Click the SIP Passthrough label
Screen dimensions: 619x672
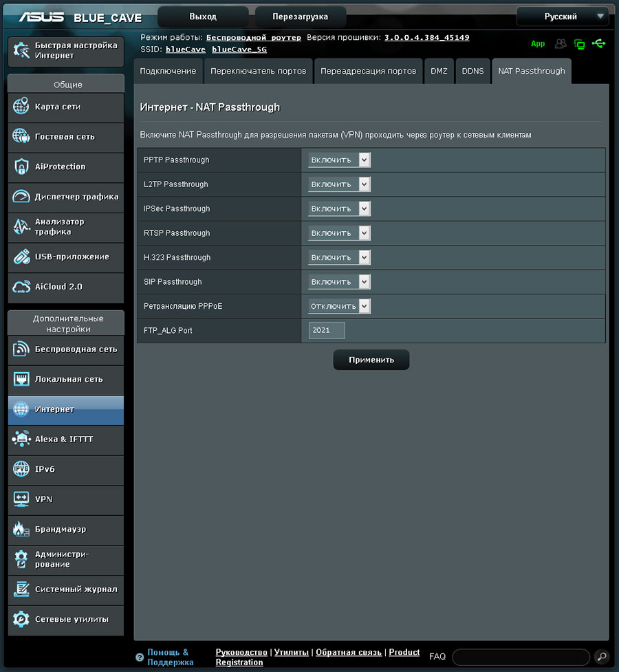click(173, 282)
